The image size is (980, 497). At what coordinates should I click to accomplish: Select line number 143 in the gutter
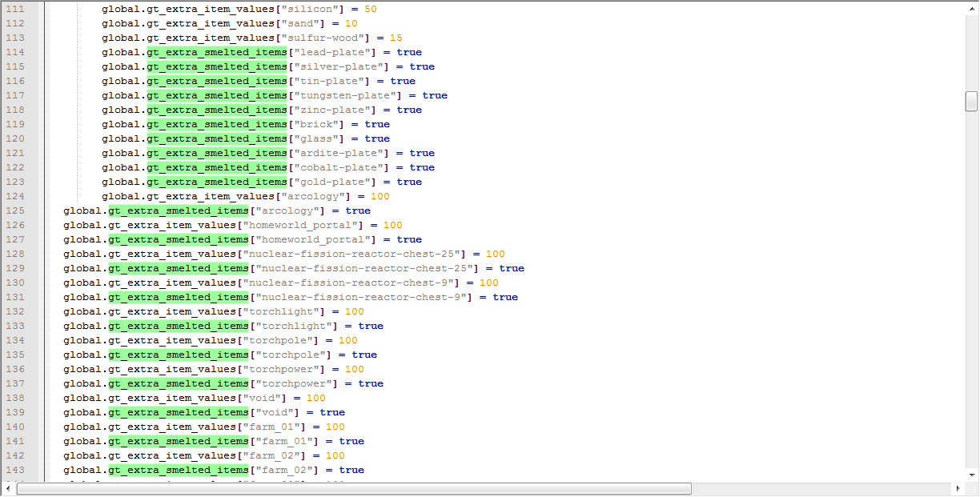[x=15, y=470]
